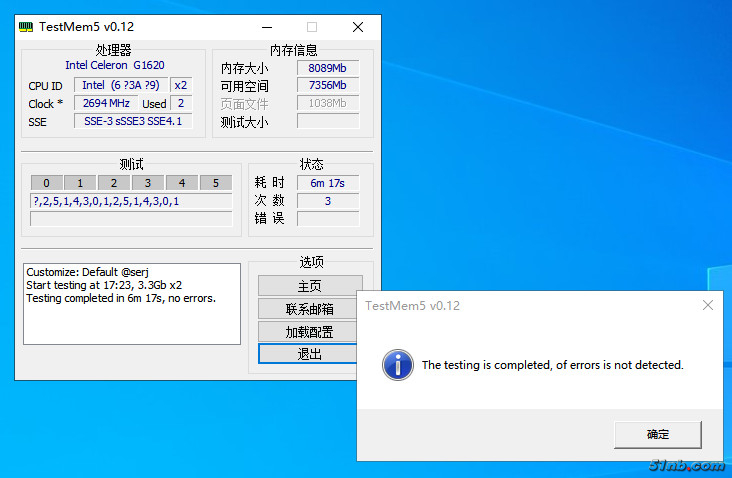732x478 pixels.
Task: Select test block 0
Action: [46, 183]
